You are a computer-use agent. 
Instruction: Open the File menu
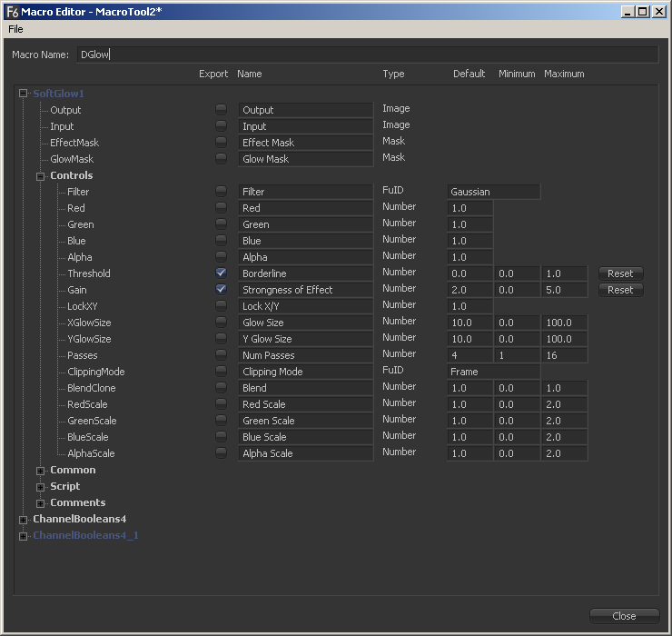coord(15,29)
